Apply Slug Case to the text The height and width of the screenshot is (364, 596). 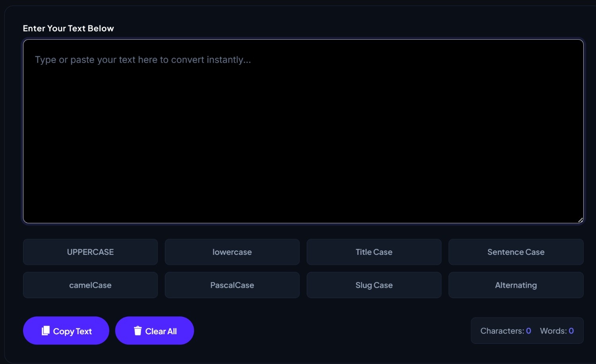(374, 285)
